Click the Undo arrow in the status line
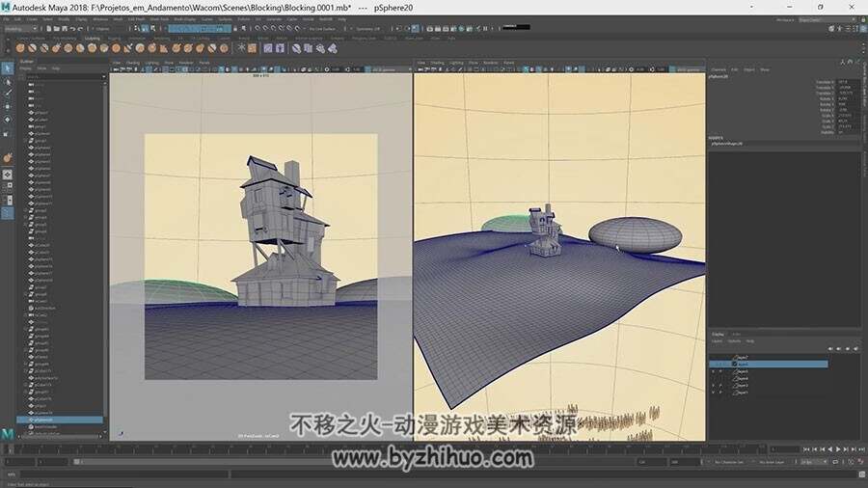 click(72, 29)
